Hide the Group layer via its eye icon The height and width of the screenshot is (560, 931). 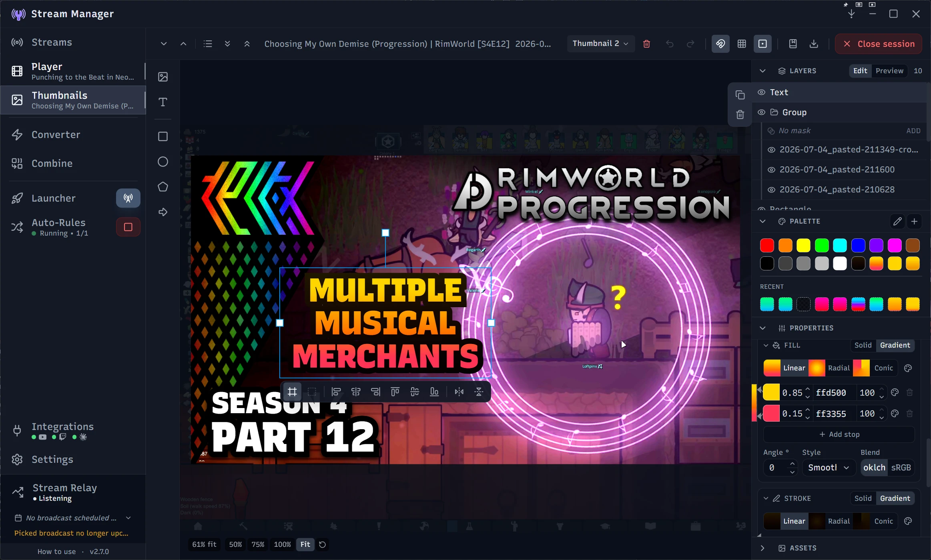pyautogui.click(x=762, y=112)
